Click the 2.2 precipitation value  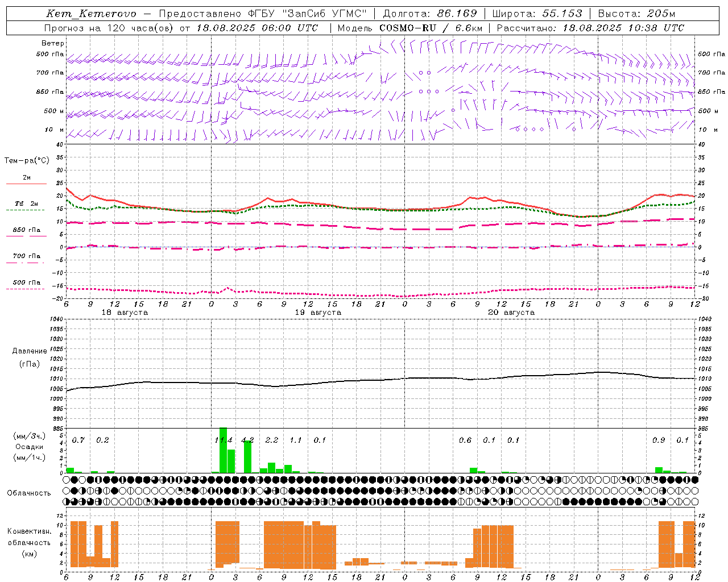click(272, 440)
